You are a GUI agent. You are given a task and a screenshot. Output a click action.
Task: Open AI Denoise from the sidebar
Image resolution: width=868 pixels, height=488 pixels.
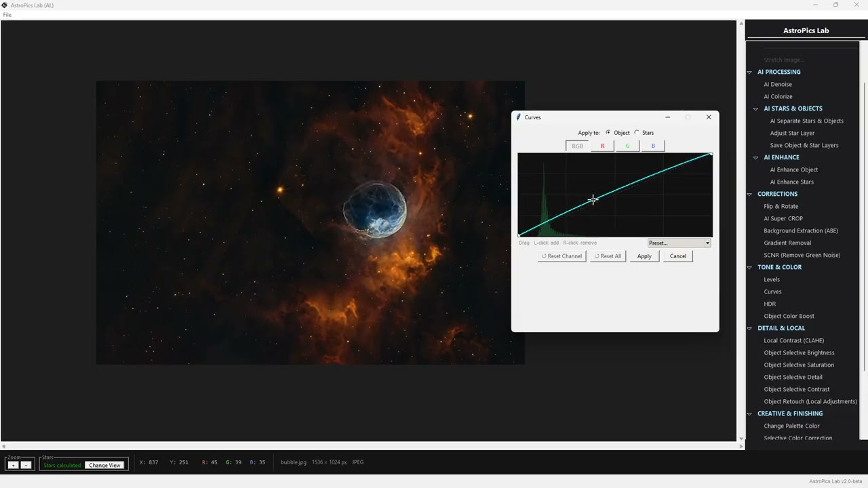pos(778,84)
